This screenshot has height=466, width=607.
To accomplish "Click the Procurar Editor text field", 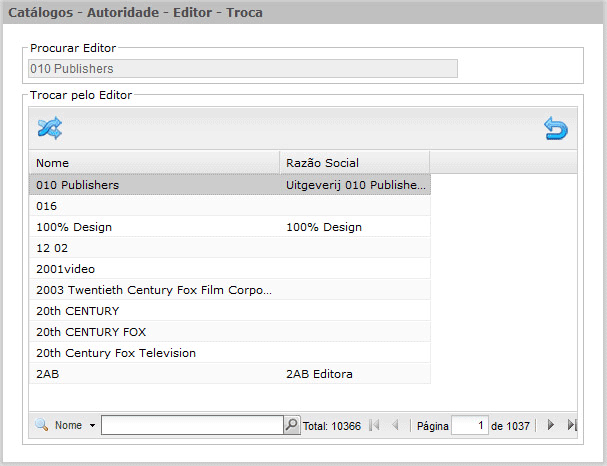I will pos(243,69).
